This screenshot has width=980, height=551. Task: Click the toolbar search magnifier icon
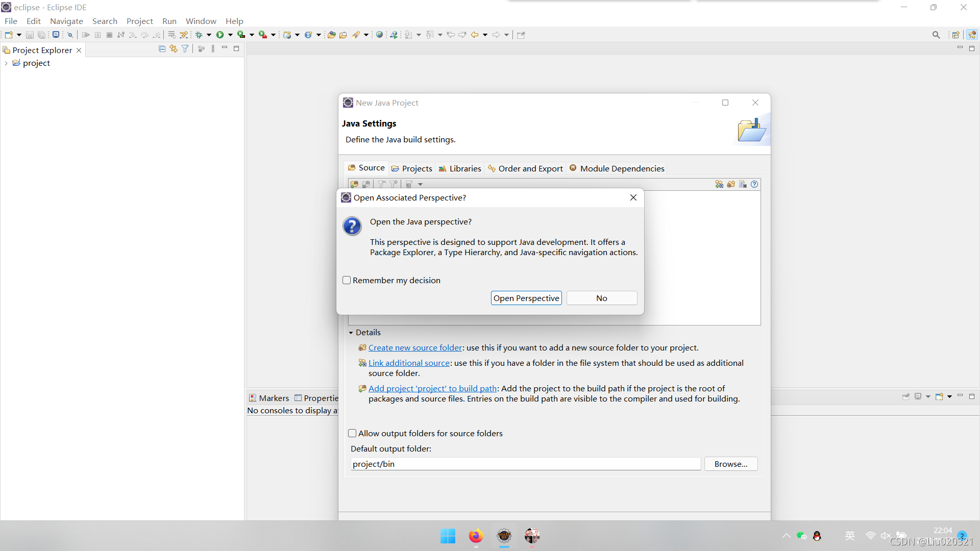click(936, 35)
